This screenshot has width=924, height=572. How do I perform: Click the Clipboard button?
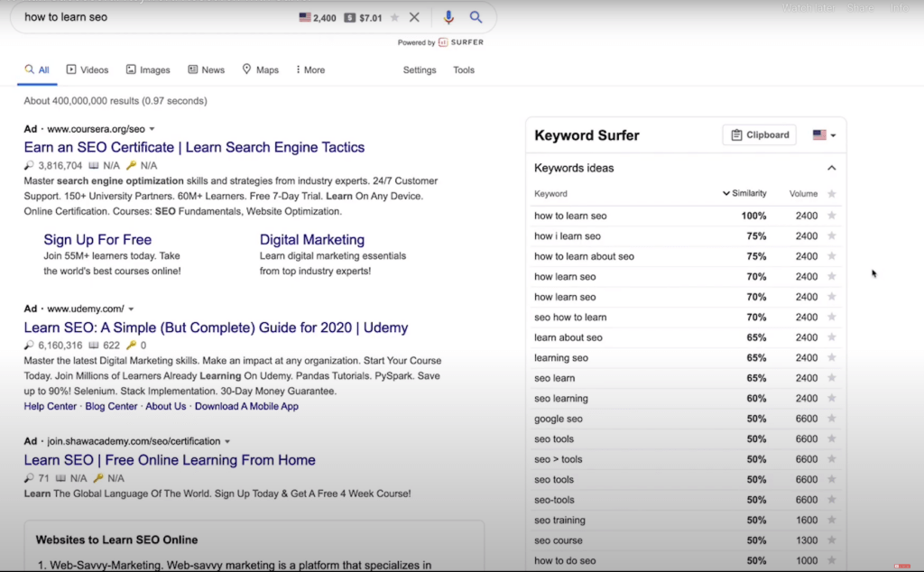tap(760, 135)
